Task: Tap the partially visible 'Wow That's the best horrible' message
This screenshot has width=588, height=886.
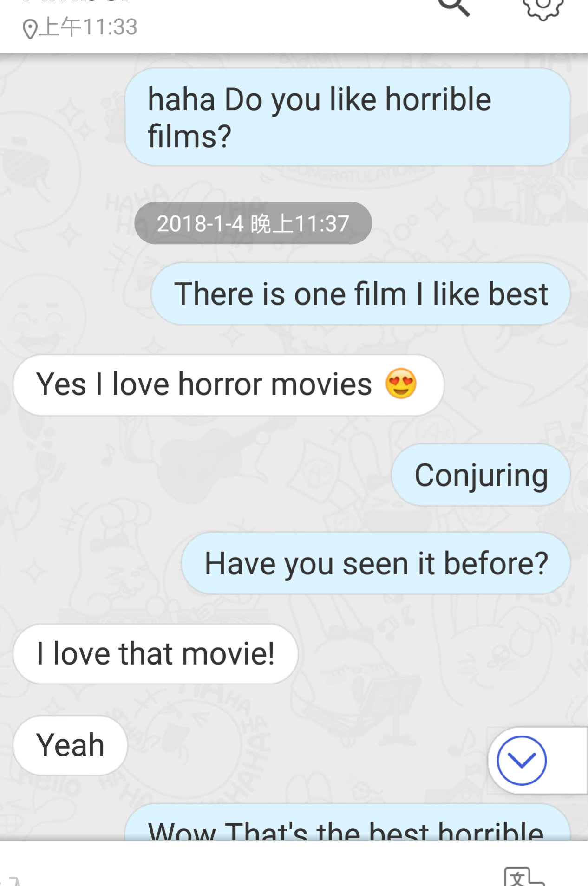Action: click(x=347, y=823)
